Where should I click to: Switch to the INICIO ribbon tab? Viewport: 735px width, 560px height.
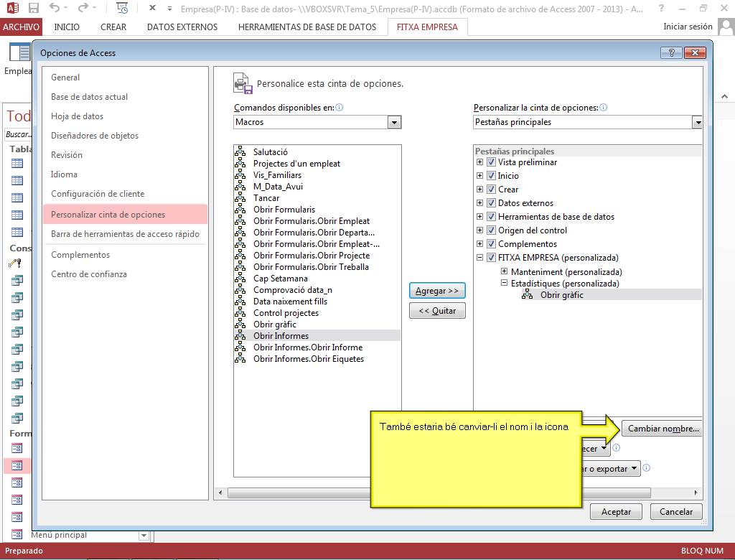67,27
